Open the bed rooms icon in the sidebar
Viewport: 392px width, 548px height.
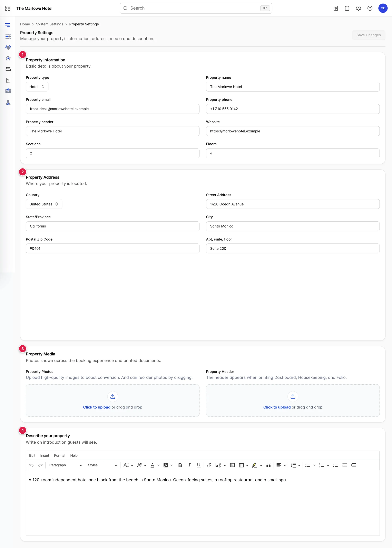[8, 69]
